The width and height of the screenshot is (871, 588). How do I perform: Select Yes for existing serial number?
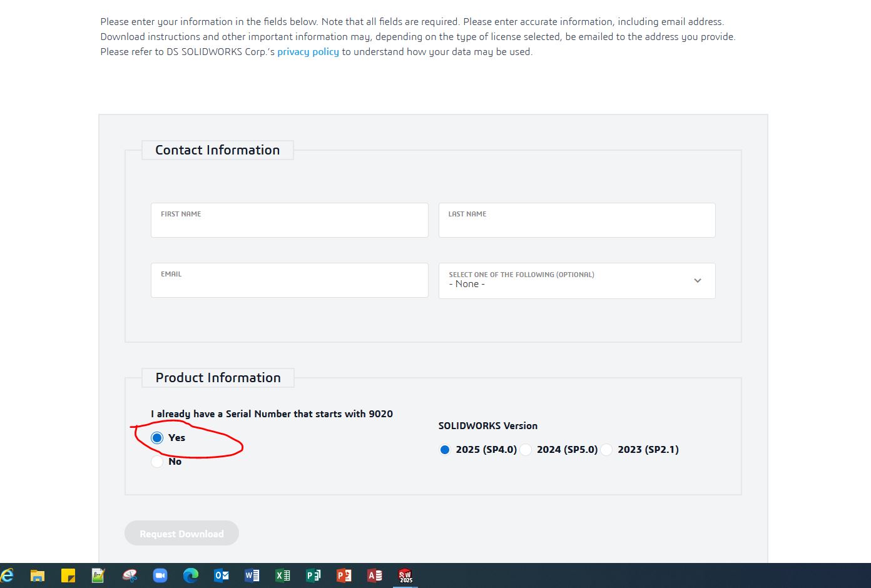click(x=157, y=438)
